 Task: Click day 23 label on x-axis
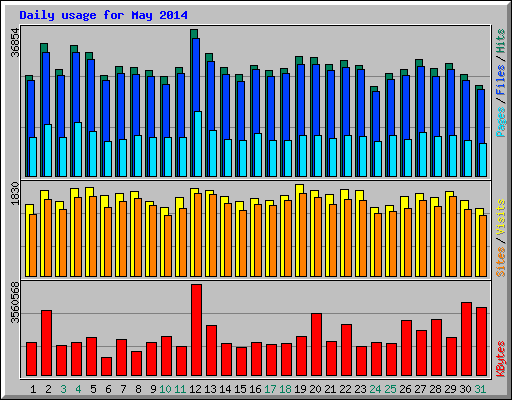tap(360, 389)
